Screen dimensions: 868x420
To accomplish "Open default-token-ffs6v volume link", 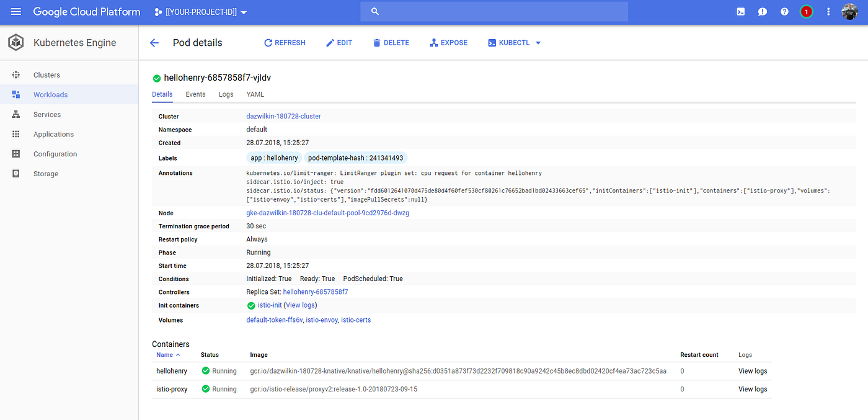I will coord(274,320).
